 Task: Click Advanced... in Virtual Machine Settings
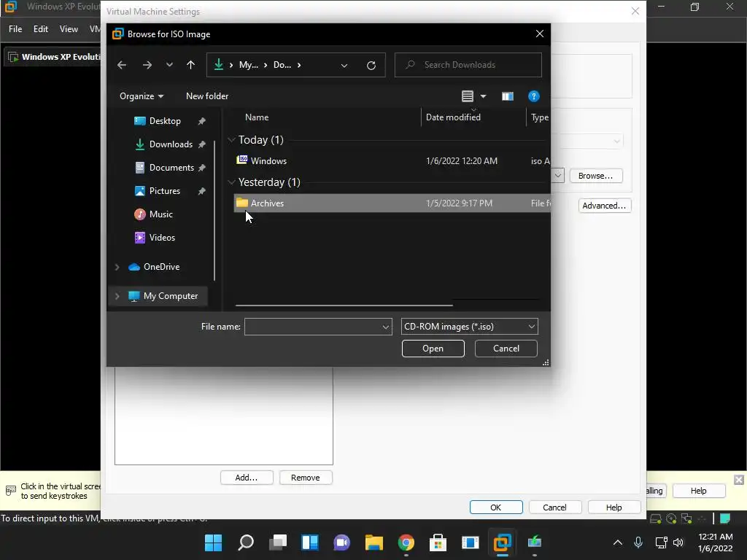[x=604, y=206]
